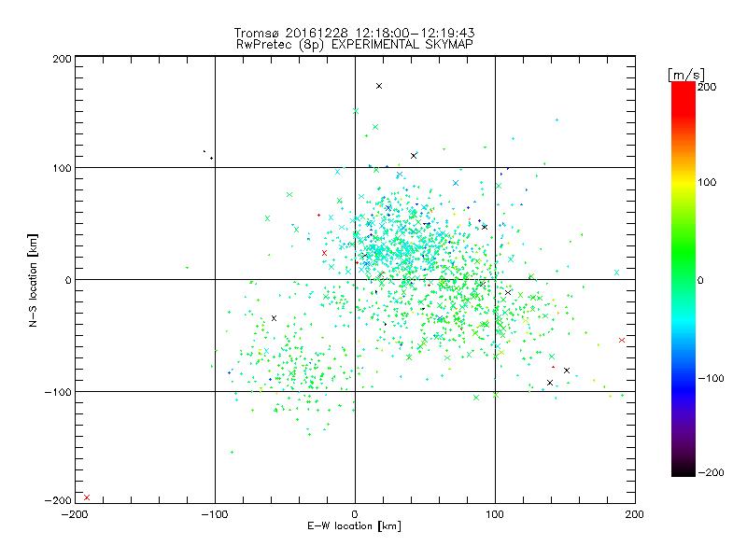The height and width of the screenshot is (560, 747).
Task: Click the black bottom of the colorbar
Action: (684, 469)
